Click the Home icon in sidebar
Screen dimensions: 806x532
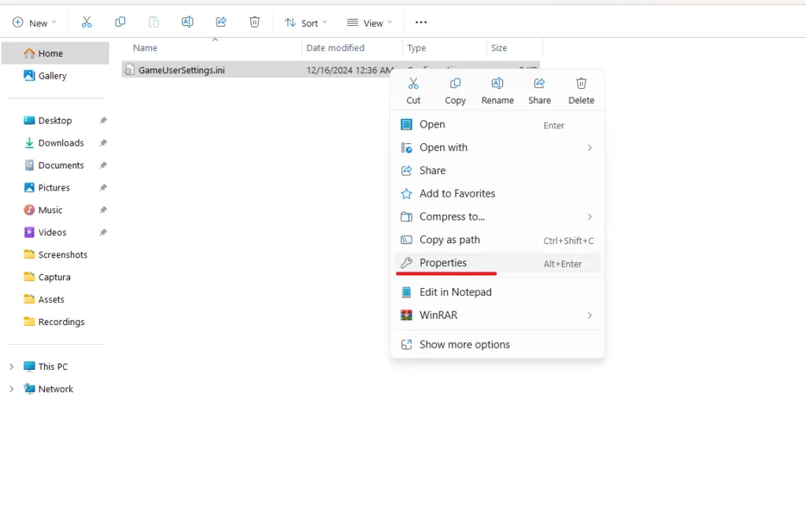pyautogui.click(x=29, y=54)
